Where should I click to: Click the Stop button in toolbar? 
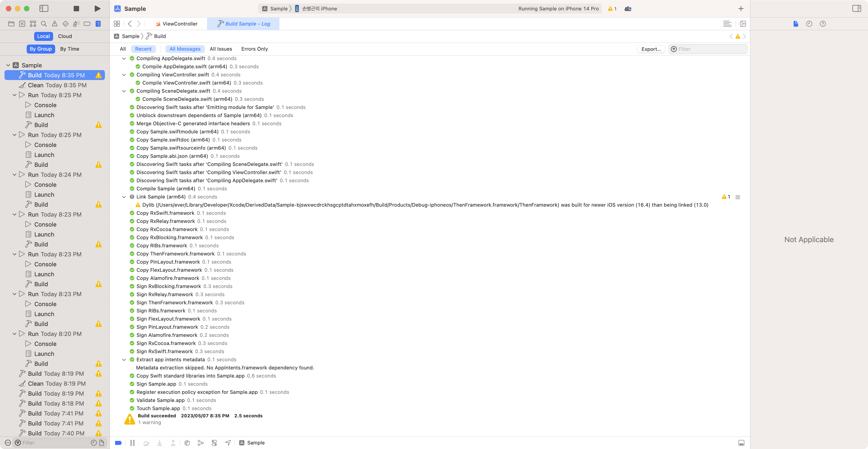click(x=76, y=8)
